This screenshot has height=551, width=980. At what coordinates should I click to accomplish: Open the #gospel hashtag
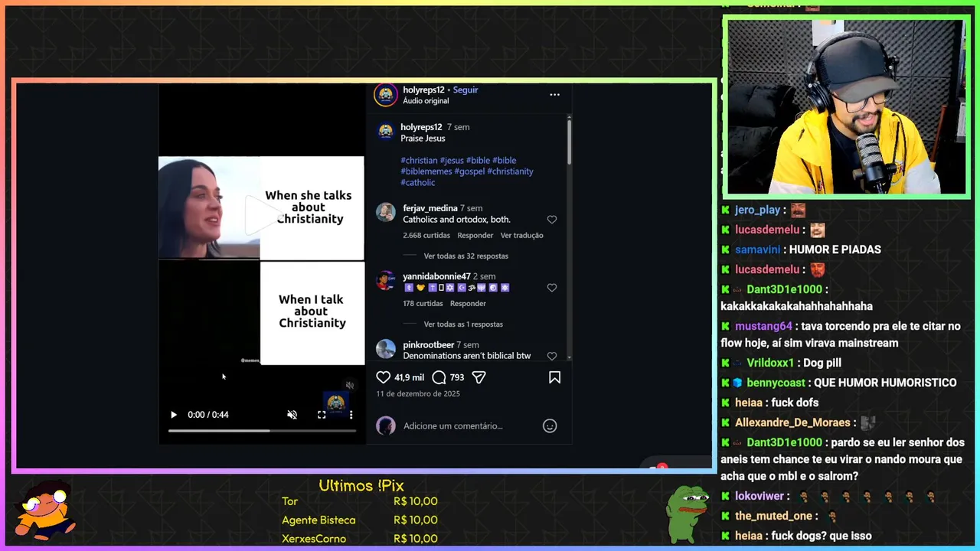[x=469, y=171]
